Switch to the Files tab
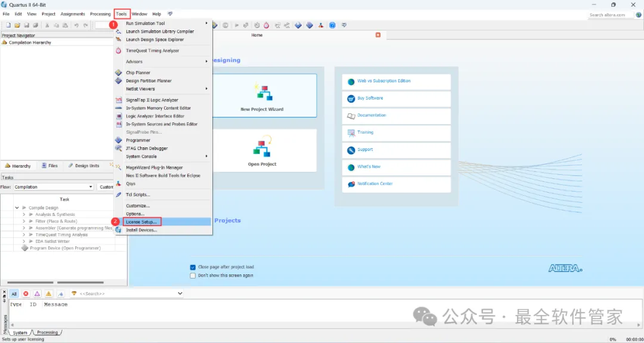644x343 pixels. [49, 166]
